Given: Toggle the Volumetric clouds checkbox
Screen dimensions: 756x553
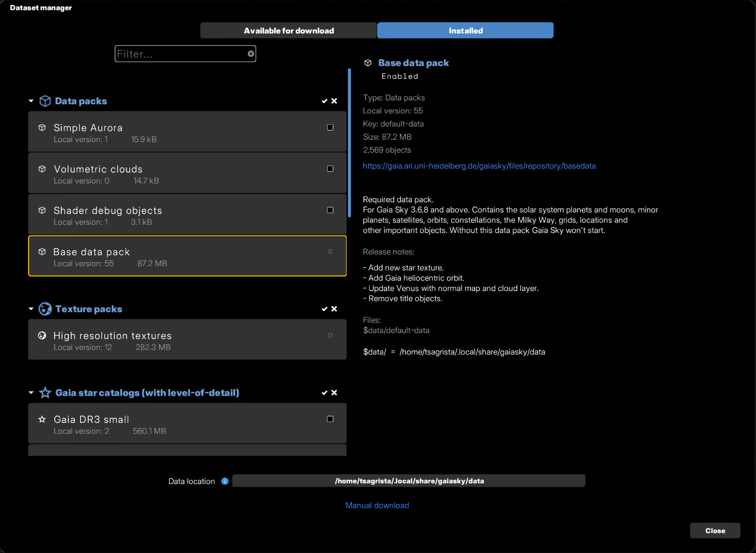Looking at the screenshot, I should [x=330, y=169].
